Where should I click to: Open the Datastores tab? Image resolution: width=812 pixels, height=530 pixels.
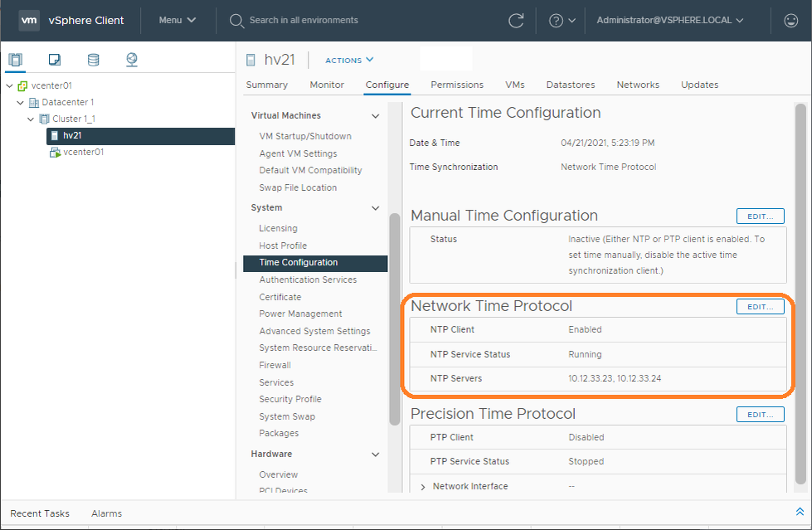[x=571, y=85]
